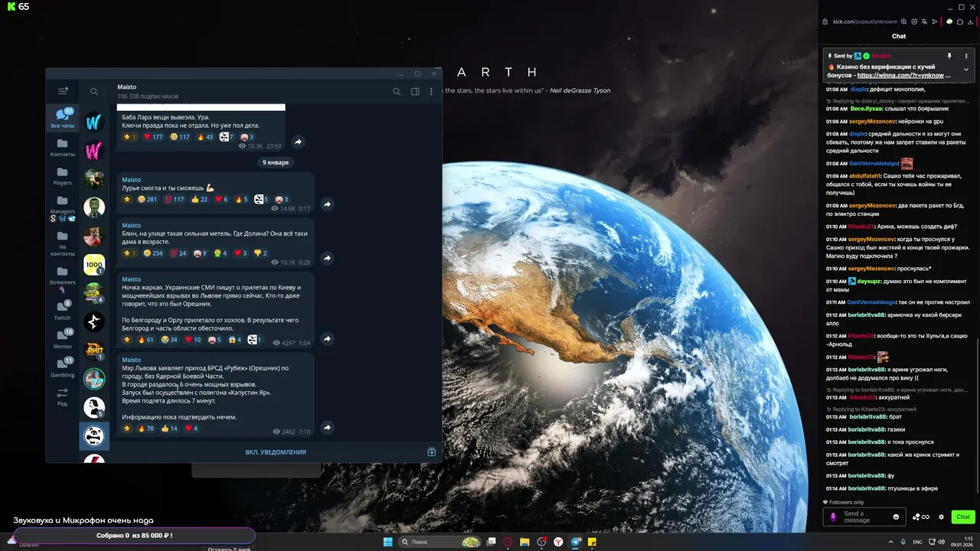Click the points infinity icon in Kick chat

coord(920,517)
